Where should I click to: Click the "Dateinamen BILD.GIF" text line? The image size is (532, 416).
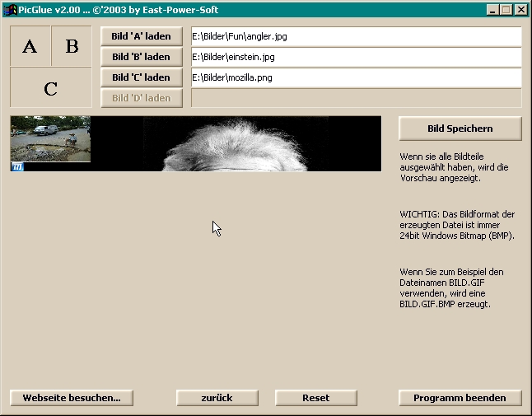(x=441, y=283)
